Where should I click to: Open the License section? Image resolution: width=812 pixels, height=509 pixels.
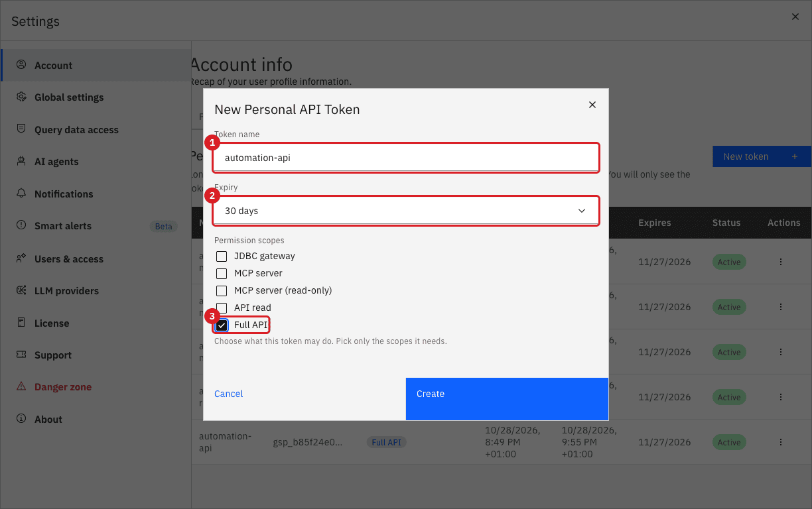click(x=96, y=323)
